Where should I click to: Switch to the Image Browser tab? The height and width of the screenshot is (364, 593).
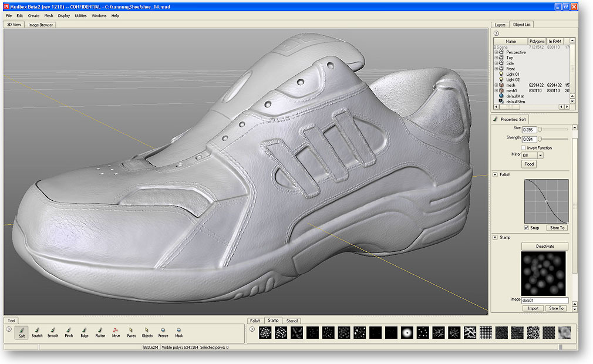pyautogui.click(x=41, y=25)
